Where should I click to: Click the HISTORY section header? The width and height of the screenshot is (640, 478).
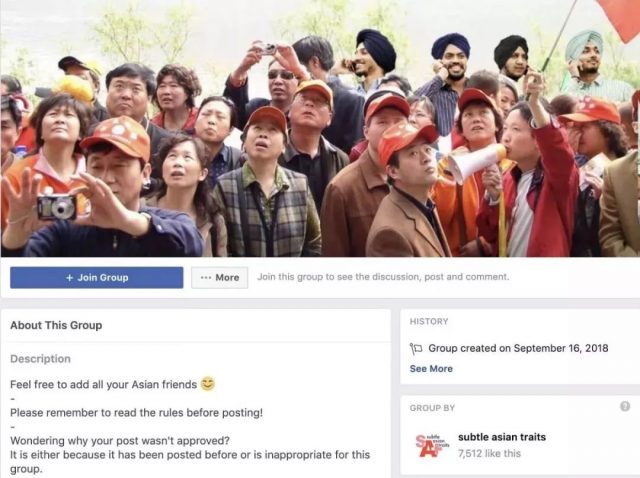429,322
